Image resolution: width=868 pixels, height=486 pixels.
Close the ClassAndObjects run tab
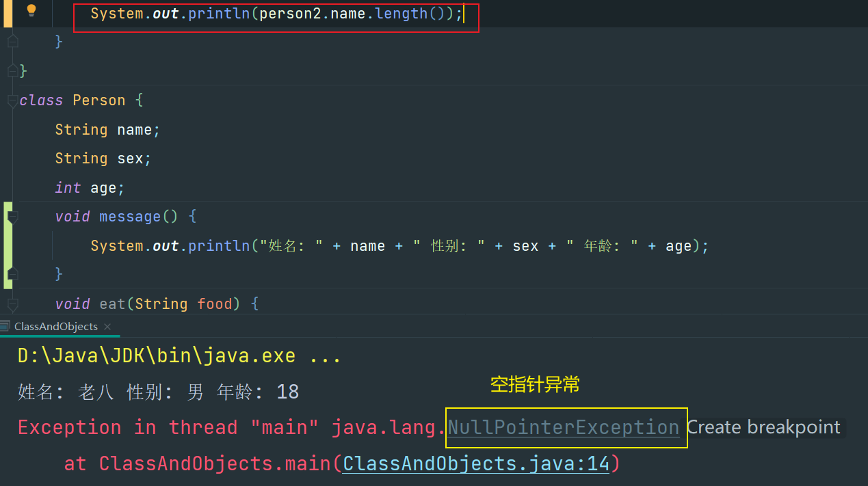pos(107,327)
